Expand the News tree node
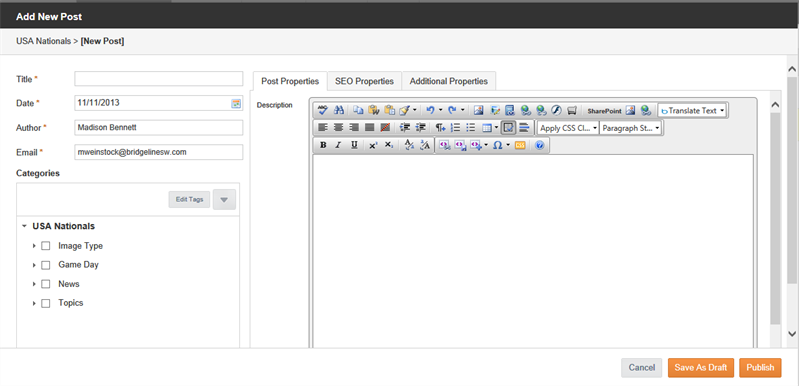 pyautogui.click(x=34, y=284)
